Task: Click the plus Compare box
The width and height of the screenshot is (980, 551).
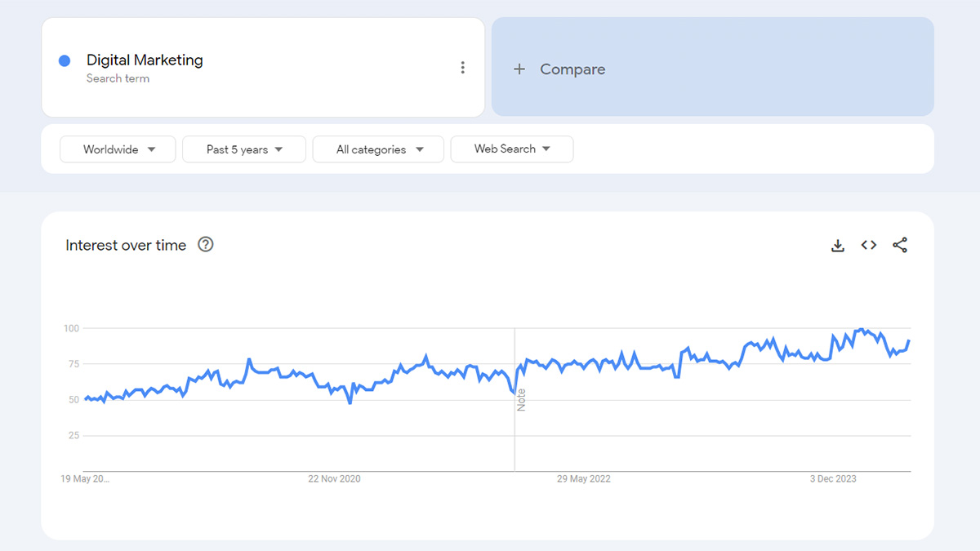Action: pos(712,67)
